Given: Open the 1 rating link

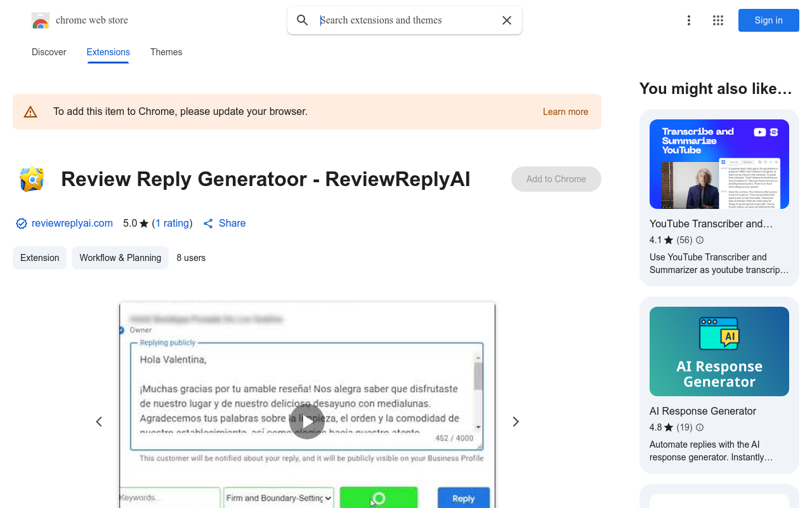Looking at the screenshot, I should (172, 224).
